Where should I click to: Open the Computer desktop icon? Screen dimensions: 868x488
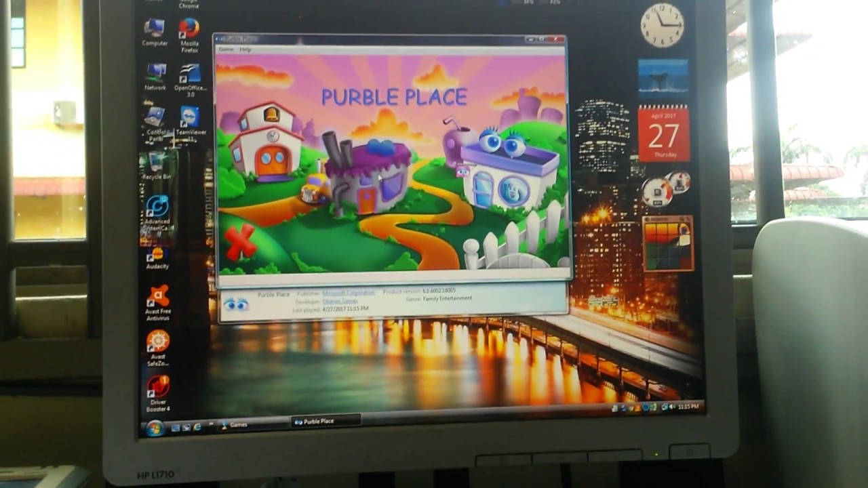tap(155, 32)
